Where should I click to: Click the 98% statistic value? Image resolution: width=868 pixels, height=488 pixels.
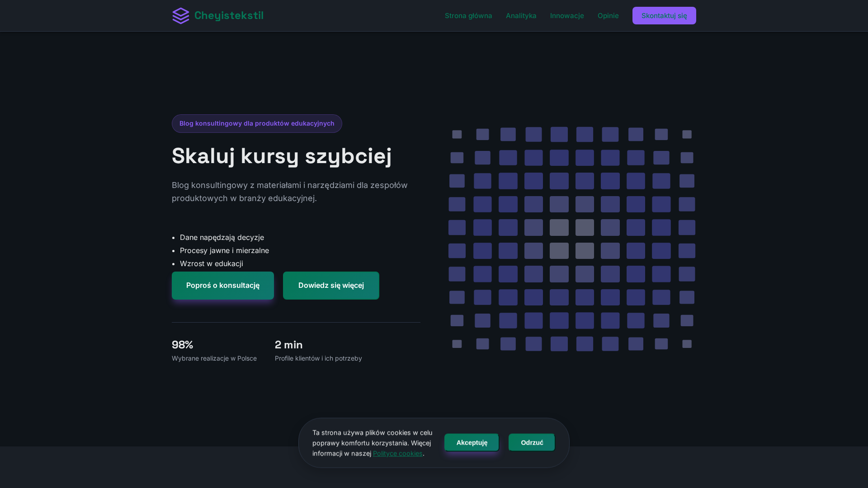[x=183, y=345]
